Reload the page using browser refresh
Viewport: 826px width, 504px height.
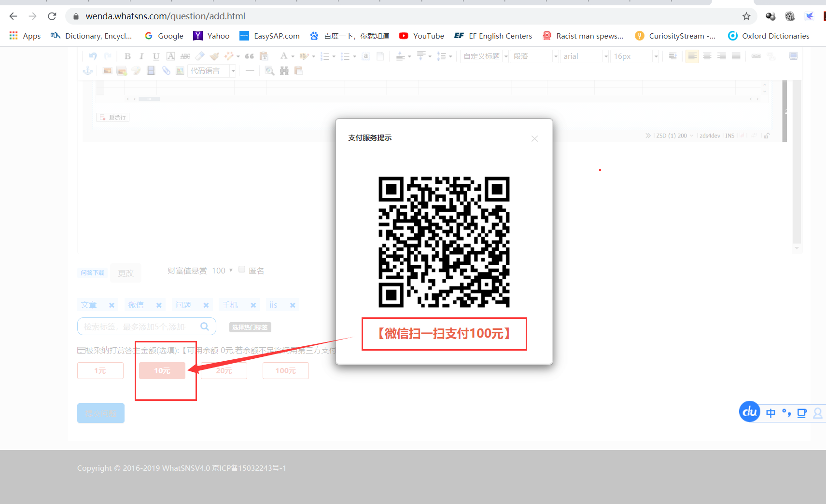pyautogui.click(x=52, y=16)
